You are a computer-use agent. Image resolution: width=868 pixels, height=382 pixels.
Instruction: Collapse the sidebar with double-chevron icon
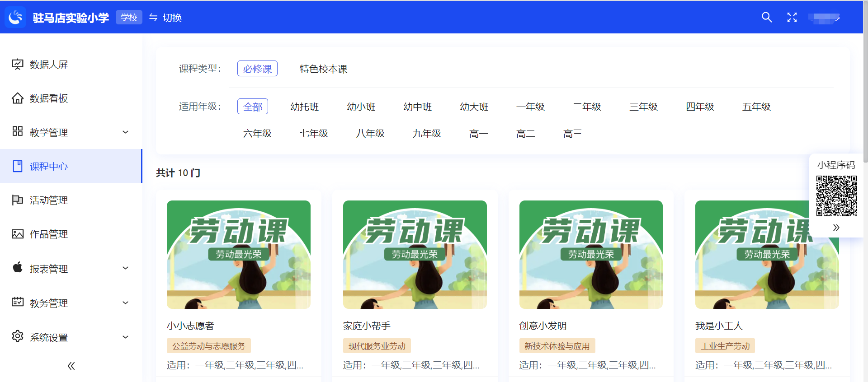(71, 366)
